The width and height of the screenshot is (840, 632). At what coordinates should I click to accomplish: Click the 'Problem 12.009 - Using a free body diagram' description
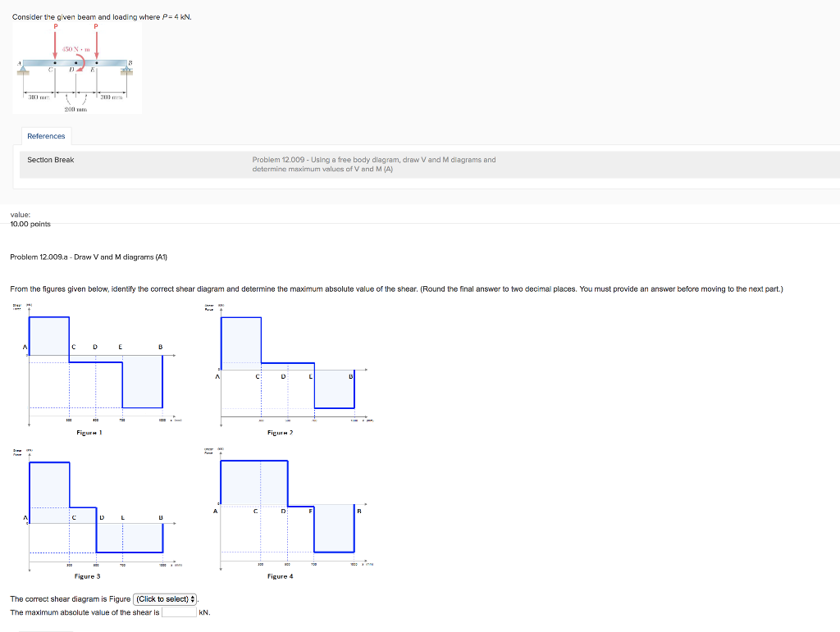pyautogui.click(x=374, y=164)
